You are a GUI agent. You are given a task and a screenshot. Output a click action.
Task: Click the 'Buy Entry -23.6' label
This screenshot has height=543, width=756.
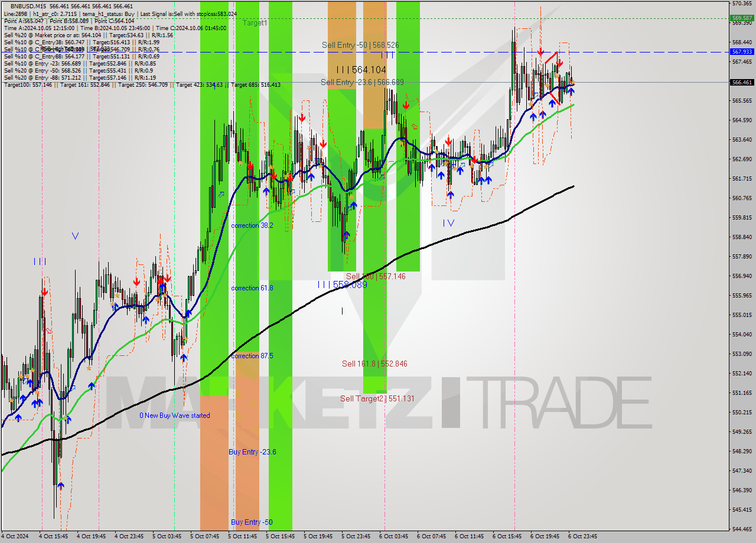(x=252, y=452)
